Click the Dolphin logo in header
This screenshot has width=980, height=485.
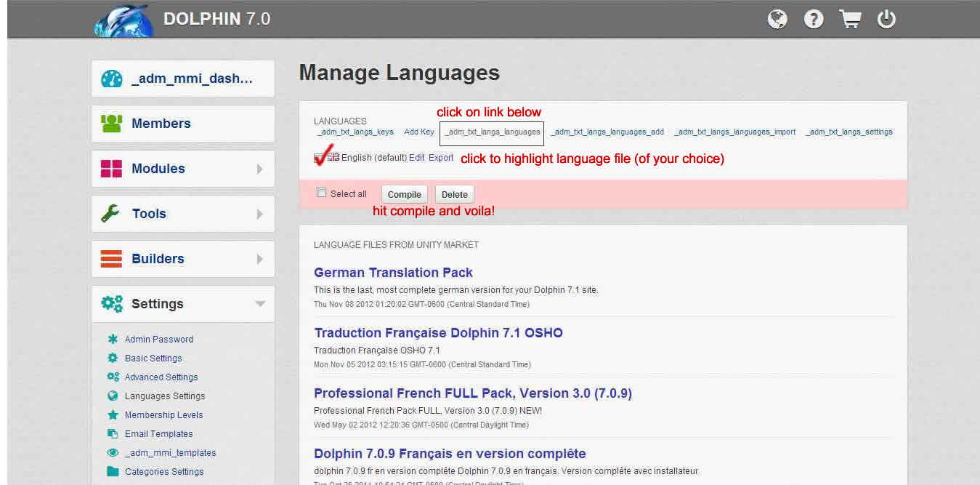[x=122, y=21]
